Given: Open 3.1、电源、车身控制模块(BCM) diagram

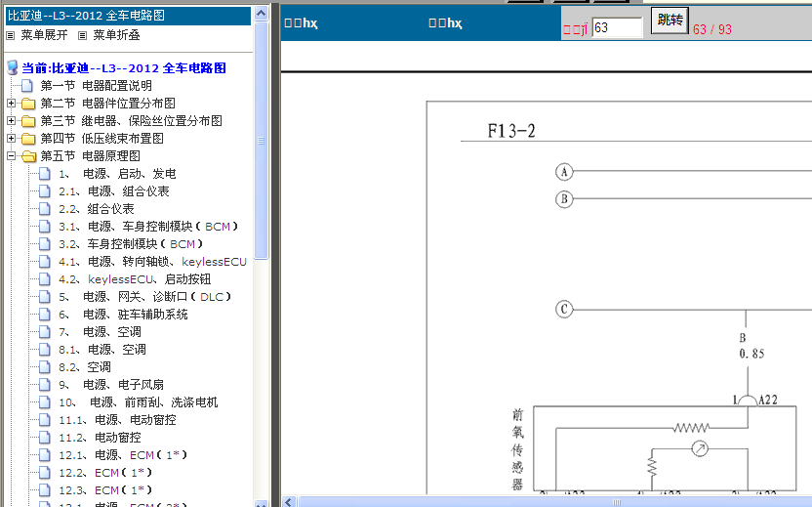Looking at the screenshot, I should pos(148,227).
